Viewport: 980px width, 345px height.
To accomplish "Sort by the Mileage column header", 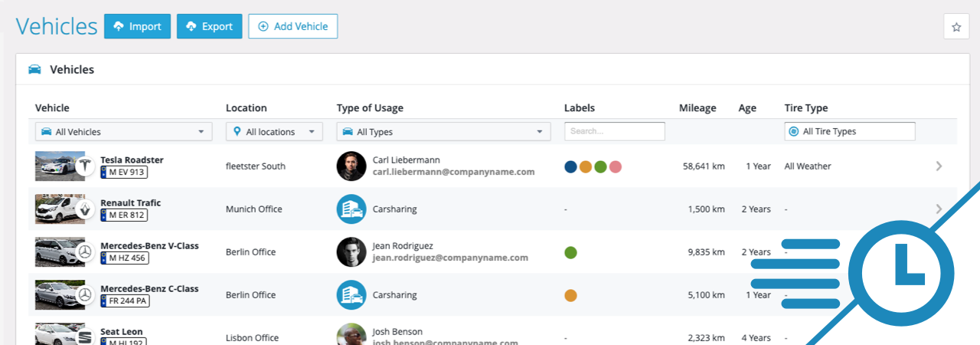I will pos(697,108).
